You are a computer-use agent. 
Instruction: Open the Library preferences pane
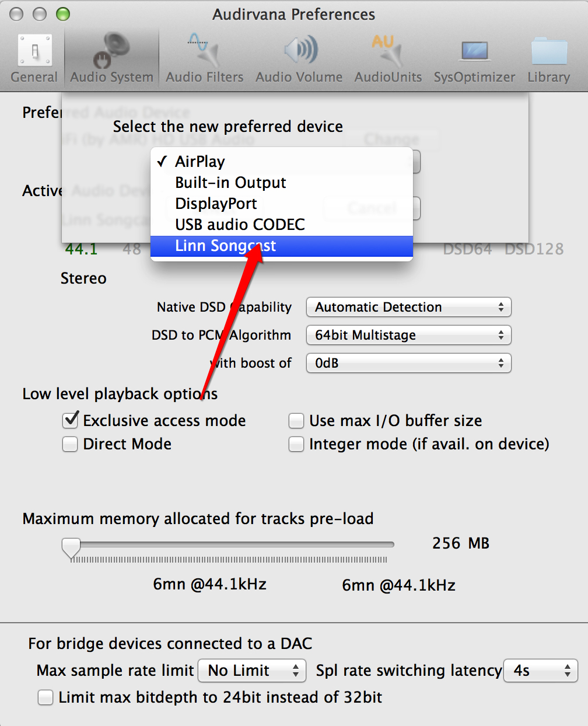[x=548, y=59]
